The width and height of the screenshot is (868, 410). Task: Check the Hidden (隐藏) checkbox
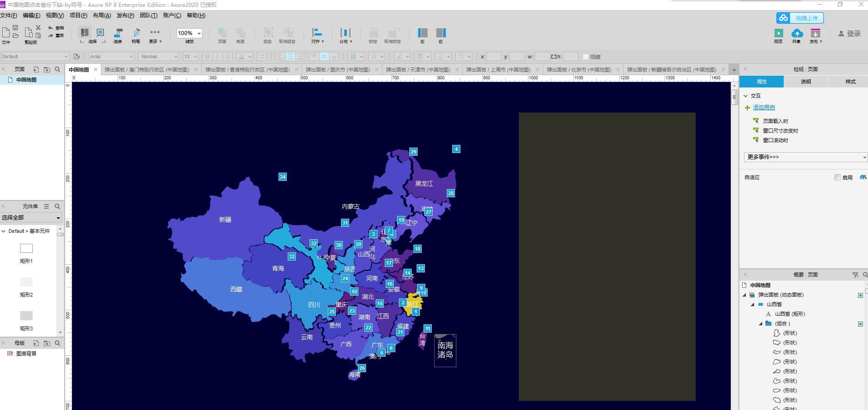(x=586, y=57)
